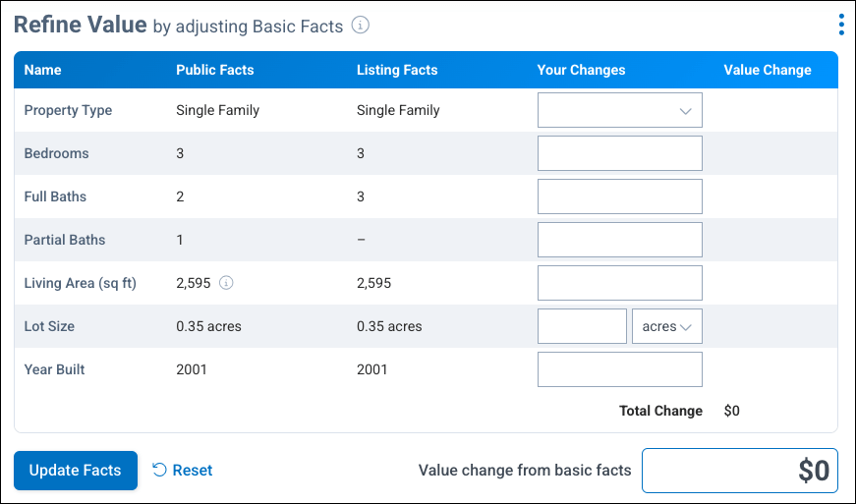
Task: Select the Partial Baths input box
Action: coord(619,240)
